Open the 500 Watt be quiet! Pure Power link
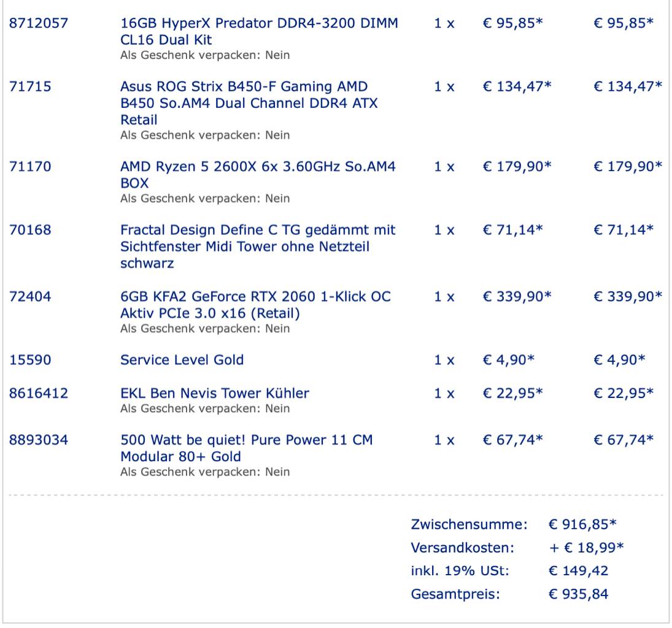672x628 pixels. click(247, 448)
